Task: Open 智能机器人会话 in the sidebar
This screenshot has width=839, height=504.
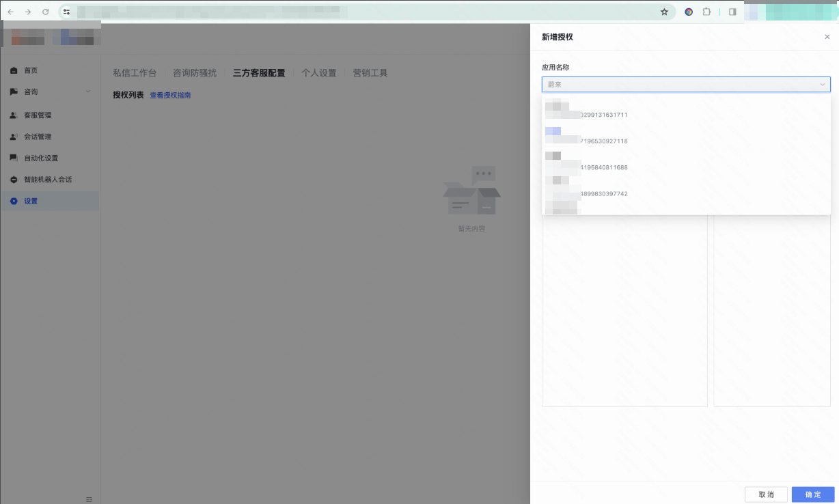Action: click(x=49, y=180)
